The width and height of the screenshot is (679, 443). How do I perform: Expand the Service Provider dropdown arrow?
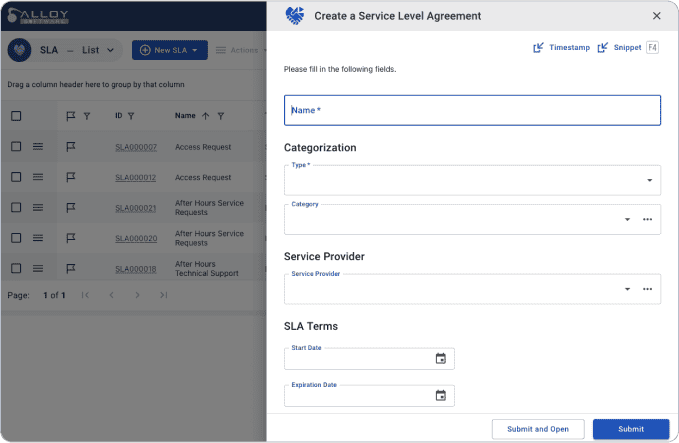pyautogui.click(x=627, y=289)
